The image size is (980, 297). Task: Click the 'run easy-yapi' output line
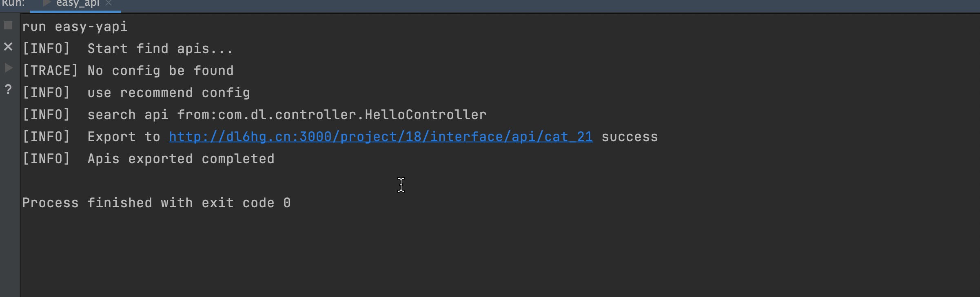[75, 26]
